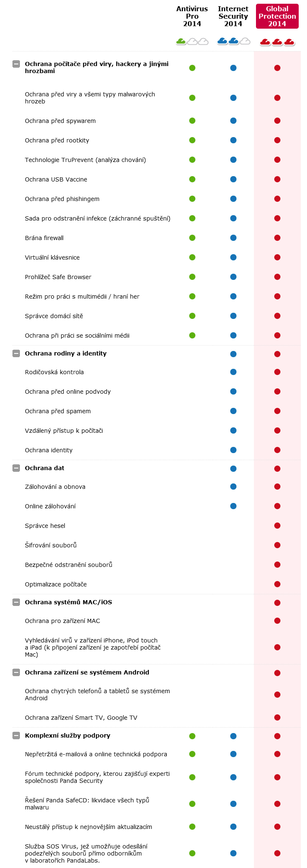307x868 pixels.
Task: Click the red cloud icons under Global Protection
Action: coord(277,42)
